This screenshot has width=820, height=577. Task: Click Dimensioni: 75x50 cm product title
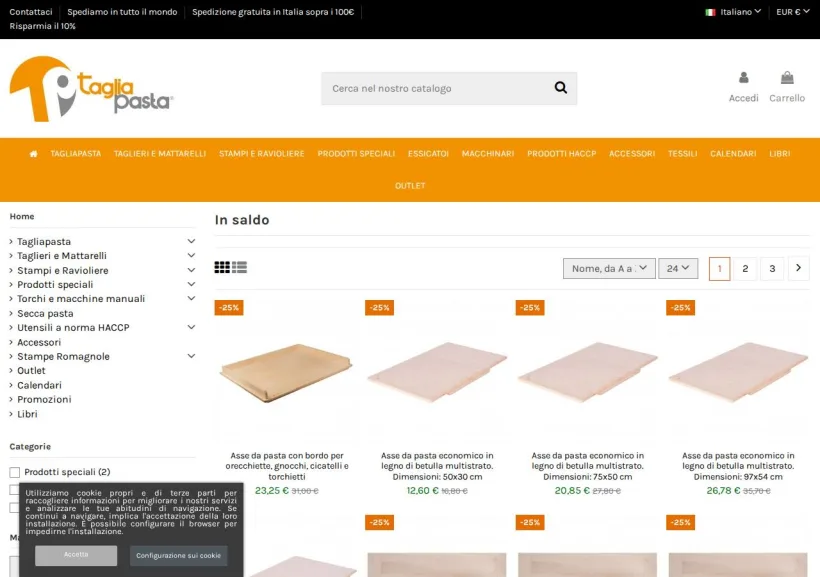(588, 466)
